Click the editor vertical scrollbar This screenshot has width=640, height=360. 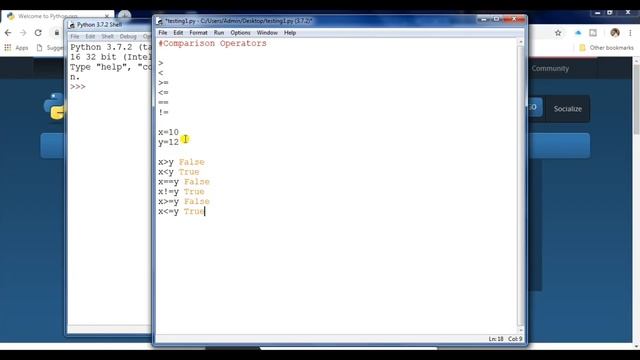[x=521, y=186]
